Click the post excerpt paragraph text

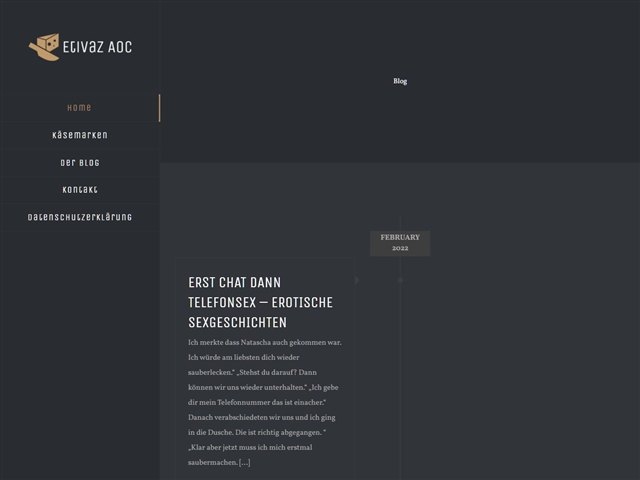coord(264,395)
